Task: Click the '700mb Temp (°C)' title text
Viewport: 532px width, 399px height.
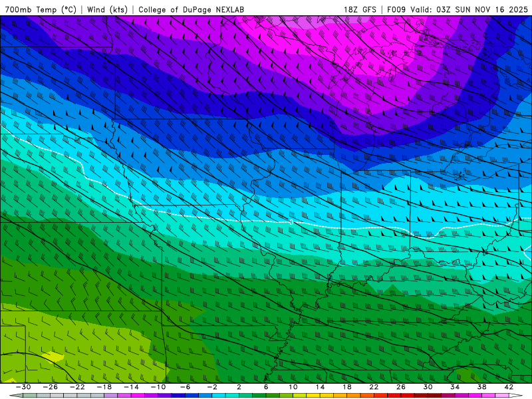Action: pyautogui.click(x=41, y=9)
